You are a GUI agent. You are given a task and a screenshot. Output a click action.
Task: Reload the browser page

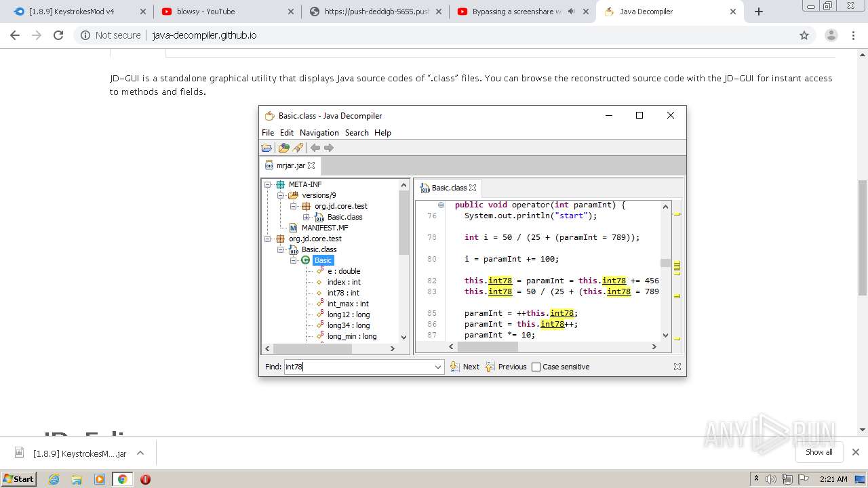(58, 35)
